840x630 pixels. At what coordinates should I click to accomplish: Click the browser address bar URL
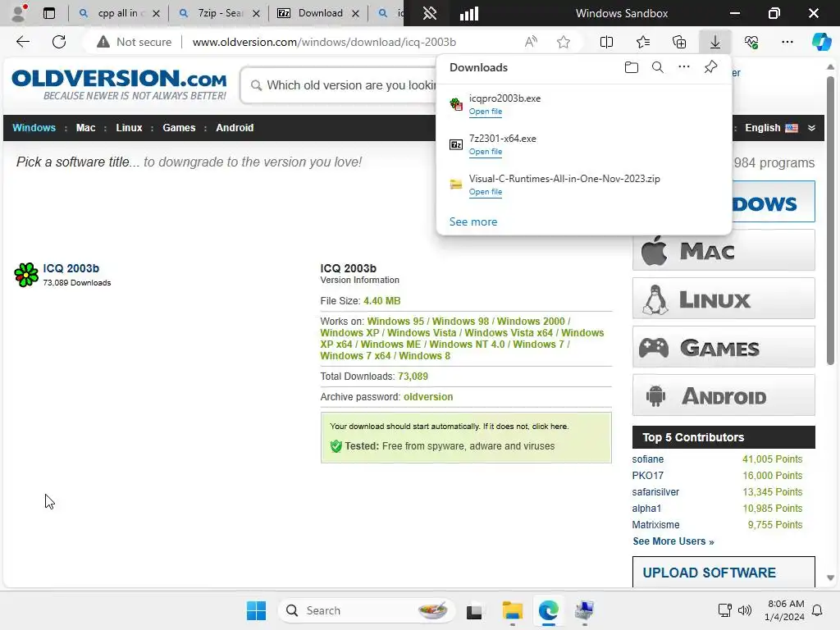click(324, 42)
